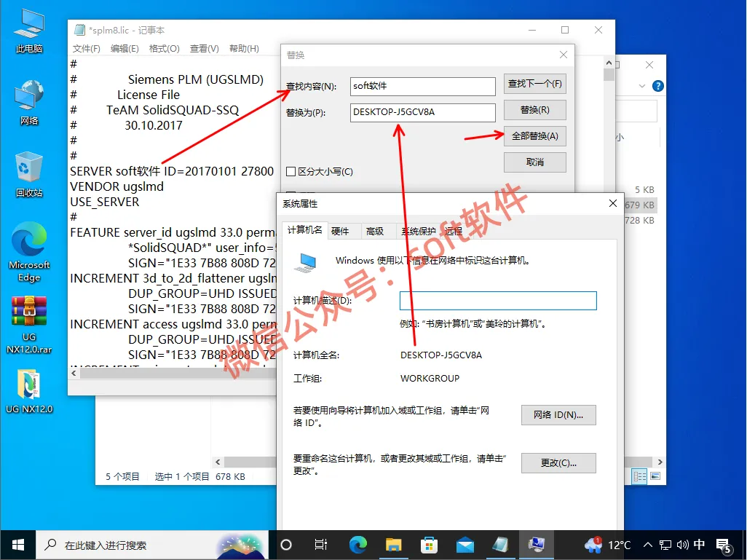Click Notepad vertical scrollbar up arrow
The height and width of the screenshot is (560, 747).
click(x=609, y=63)
